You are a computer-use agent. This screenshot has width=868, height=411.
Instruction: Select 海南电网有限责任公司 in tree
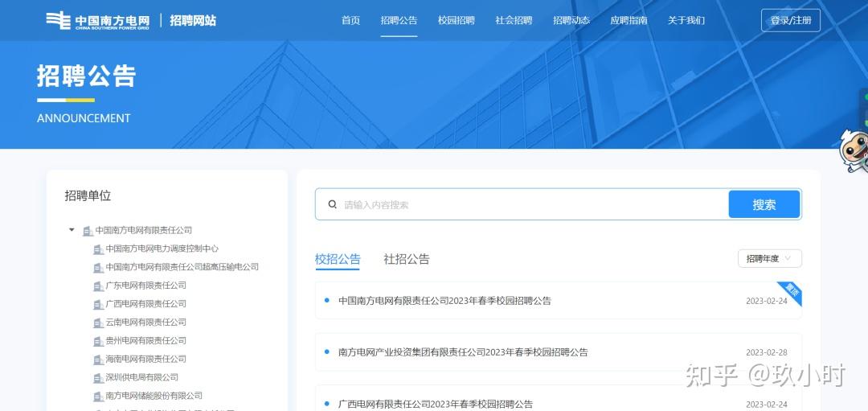[146, 359]
